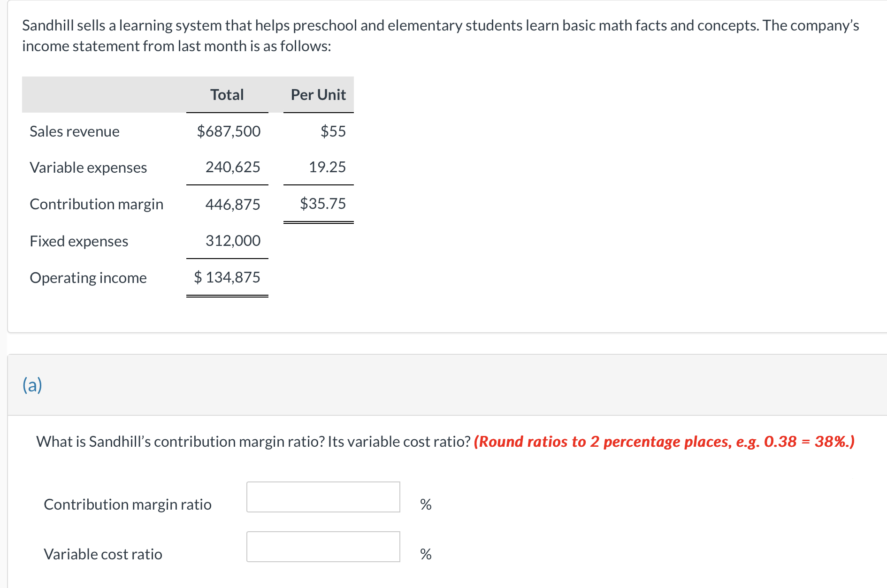887x588 pixels.
Task: Click the Variable cost ratio label
Action: pos(103,554)
